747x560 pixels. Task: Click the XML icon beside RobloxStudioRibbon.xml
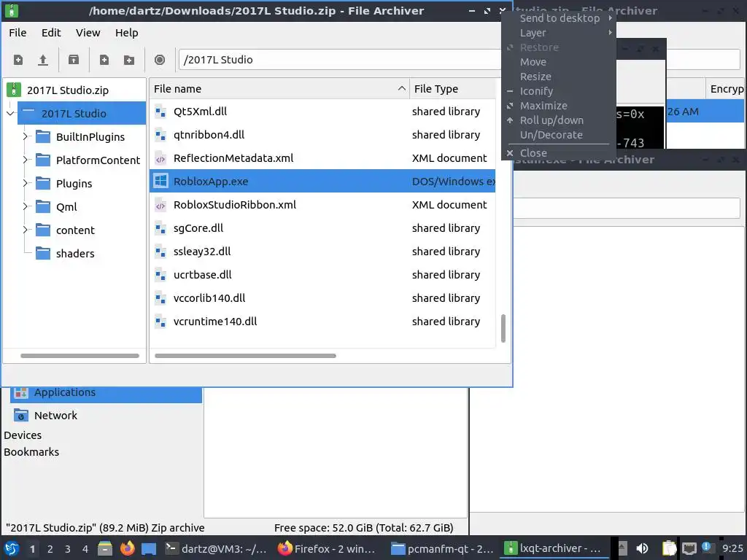(x=160, y=205)
